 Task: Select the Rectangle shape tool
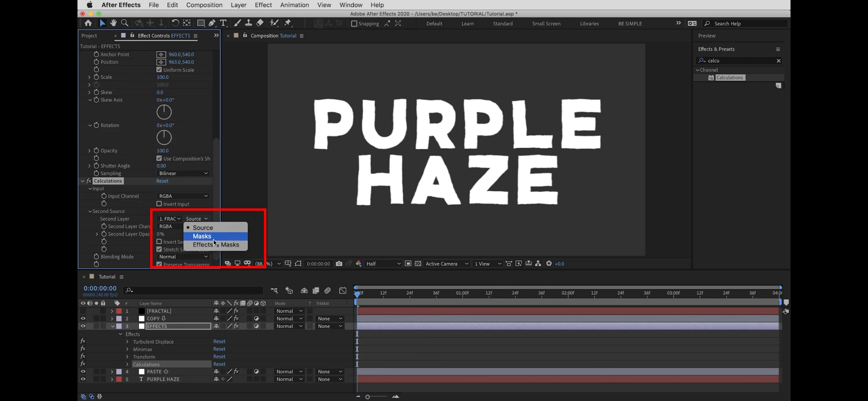coord(201,23)
